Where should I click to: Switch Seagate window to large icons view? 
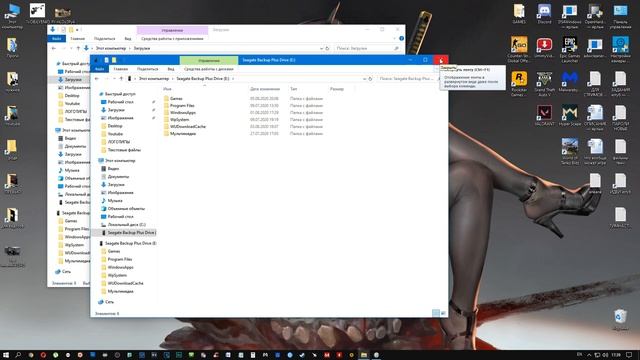tap(443, 313)
